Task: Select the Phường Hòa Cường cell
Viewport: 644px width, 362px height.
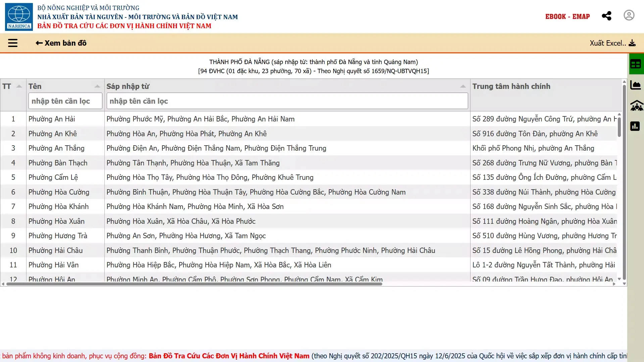Action: pos(65,192)
